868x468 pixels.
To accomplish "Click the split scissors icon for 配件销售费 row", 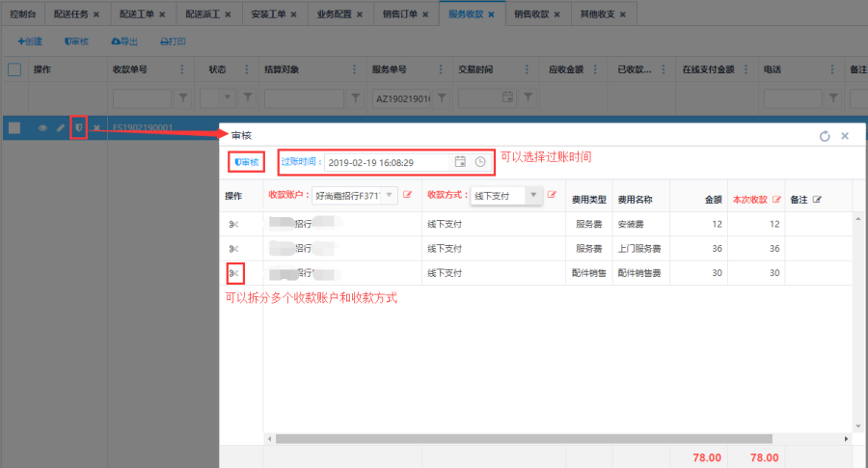I will (233, 274).
